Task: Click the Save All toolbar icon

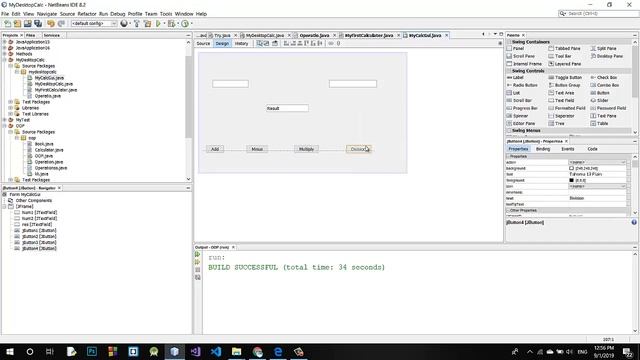Action: pyautogui.click(x=38, y=24)
